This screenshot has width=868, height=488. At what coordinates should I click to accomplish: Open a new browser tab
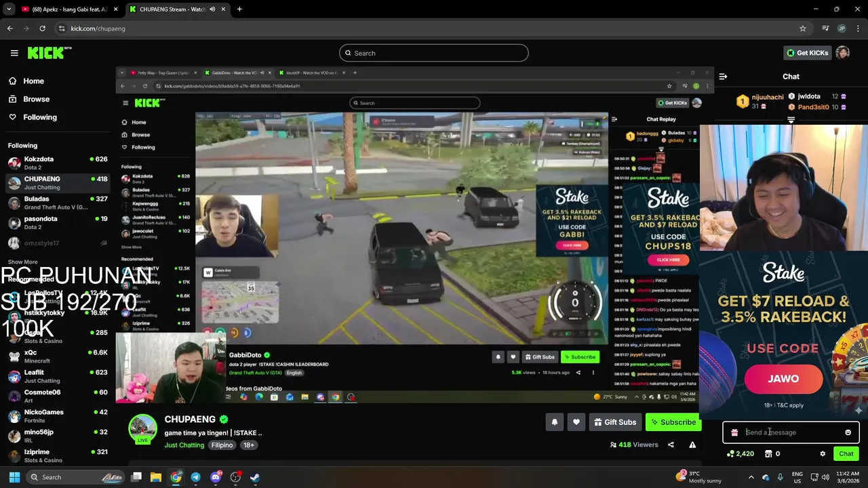coord(239,9)
